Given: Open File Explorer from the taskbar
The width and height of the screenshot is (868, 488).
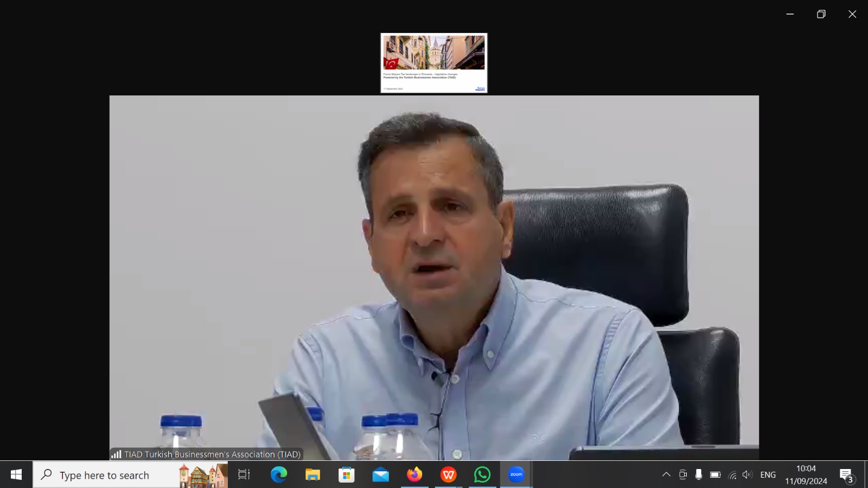Looking at the screenshot, I should [312, 474].
